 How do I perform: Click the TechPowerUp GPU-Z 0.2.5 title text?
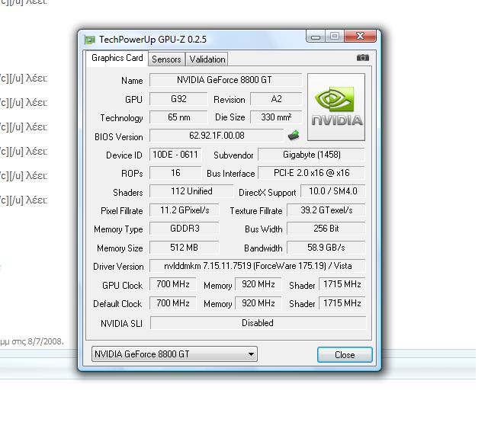pyautogui.click(x=152, y=40)
